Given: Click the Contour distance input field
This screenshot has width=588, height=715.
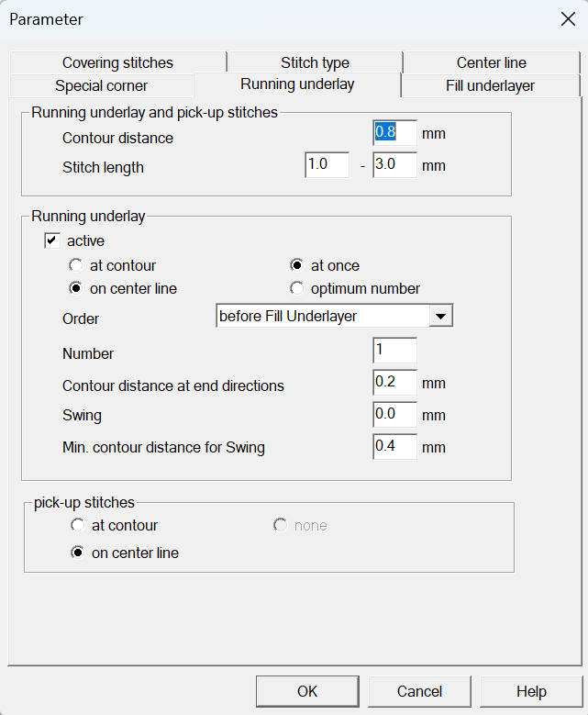Looking at the screenshot, I should [394, 133].
